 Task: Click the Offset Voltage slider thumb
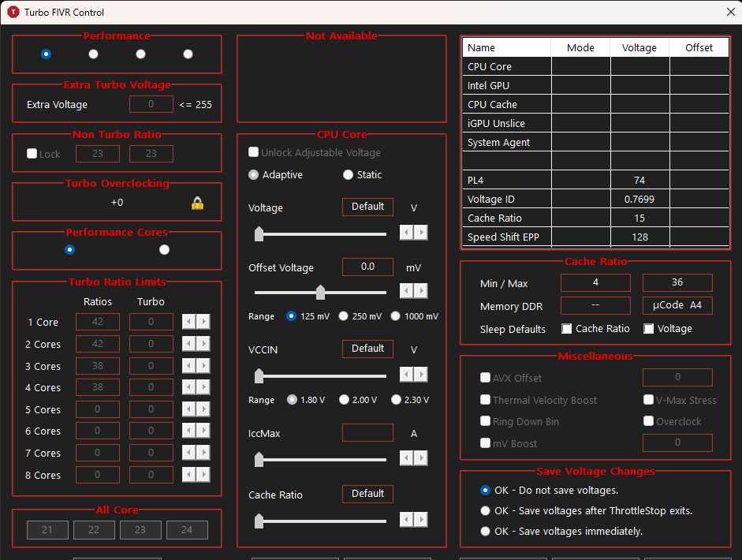320,292
